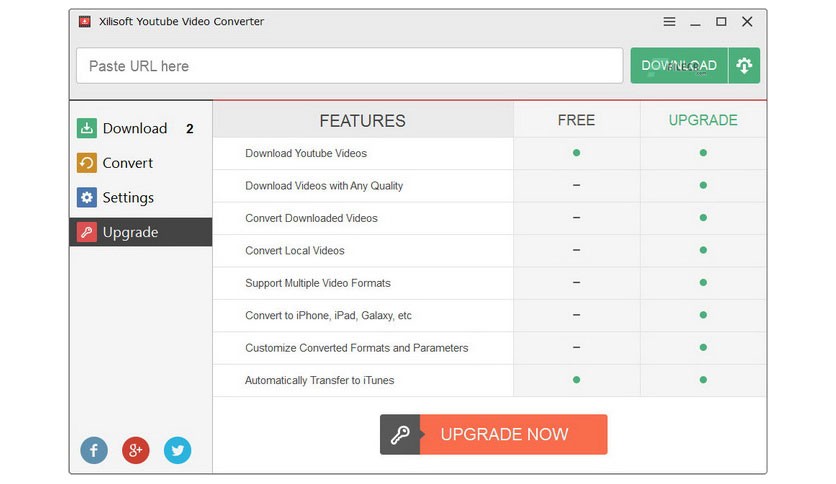Share via the Facebook icon

tap(94, 450)
